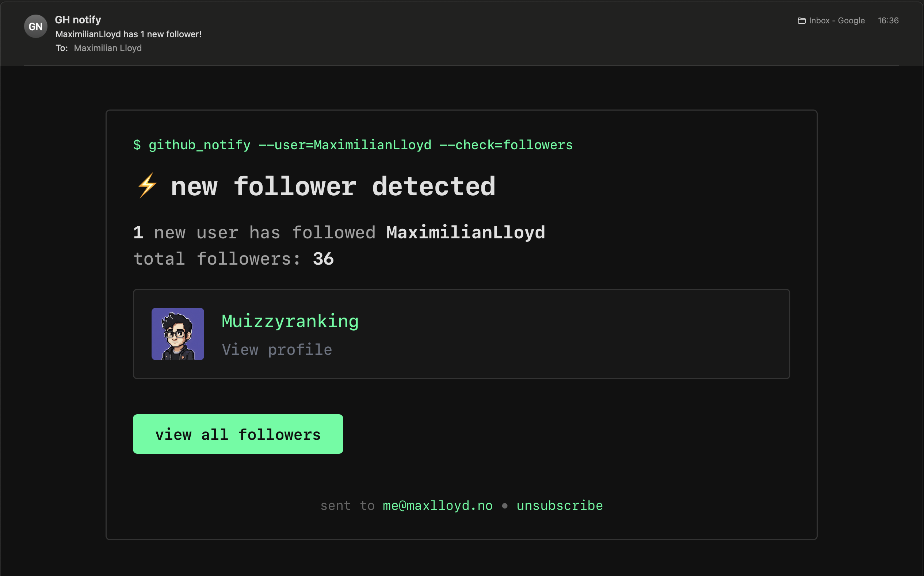Click the total followers count 36
The image size is (924, 576).
coord(323,259)
